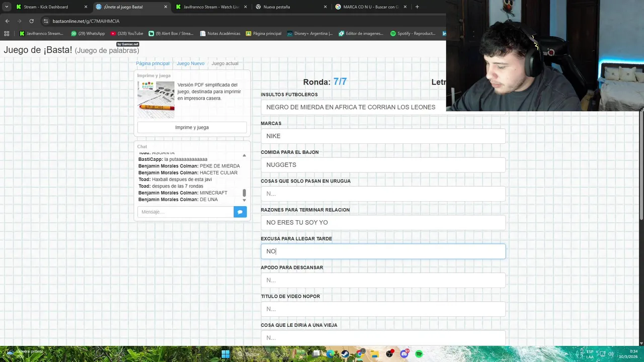
Task: Open Chrome from the taskbar
Action: point(359,354)
